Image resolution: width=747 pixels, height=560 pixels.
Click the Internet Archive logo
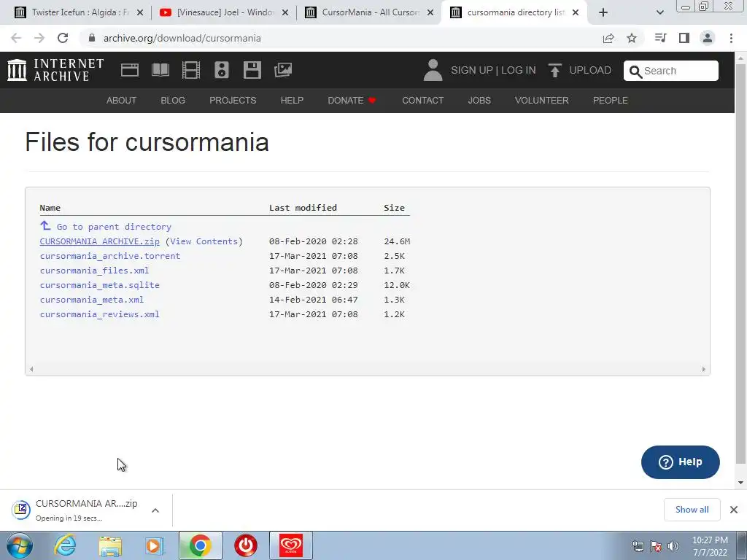[55, 70]
